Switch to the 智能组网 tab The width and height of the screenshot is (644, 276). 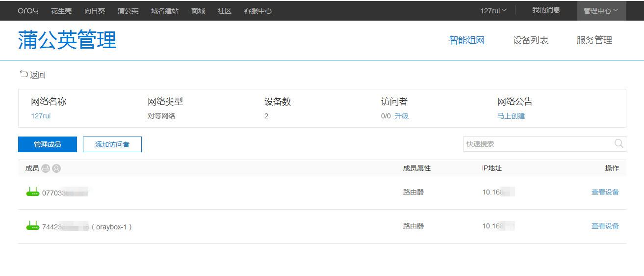coord(467,40)
